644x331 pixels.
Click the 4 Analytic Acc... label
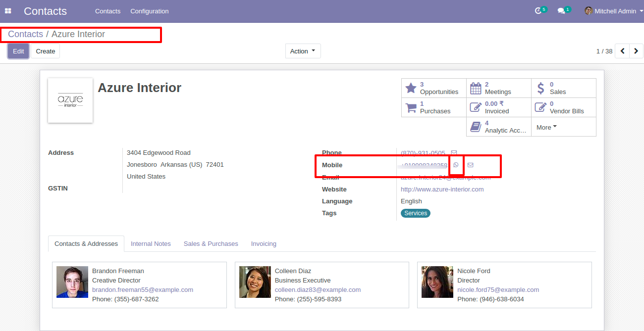click(x=505, y=127)
